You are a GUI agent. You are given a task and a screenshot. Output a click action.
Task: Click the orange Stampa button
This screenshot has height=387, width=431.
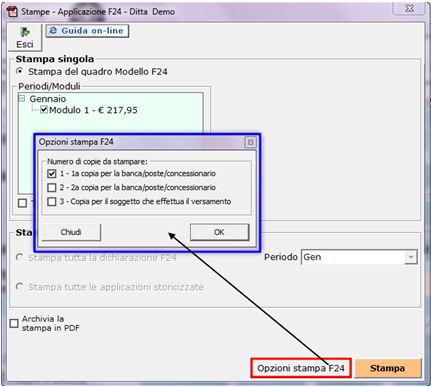pyautogui.click(x=388, y=368)
